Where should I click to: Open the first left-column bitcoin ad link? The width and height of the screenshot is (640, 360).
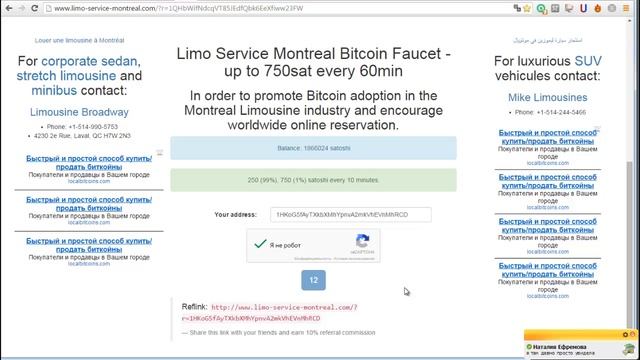[89, 162]
